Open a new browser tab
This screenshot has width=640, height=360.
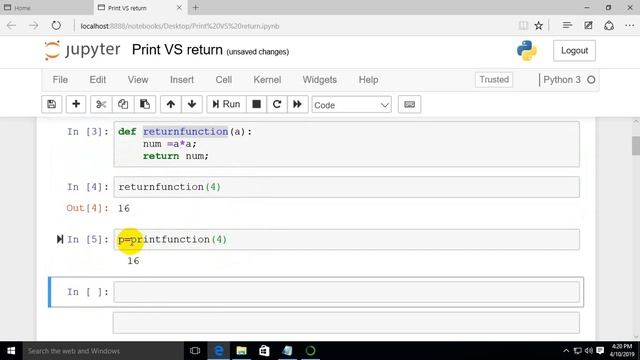tap(196, 8)
